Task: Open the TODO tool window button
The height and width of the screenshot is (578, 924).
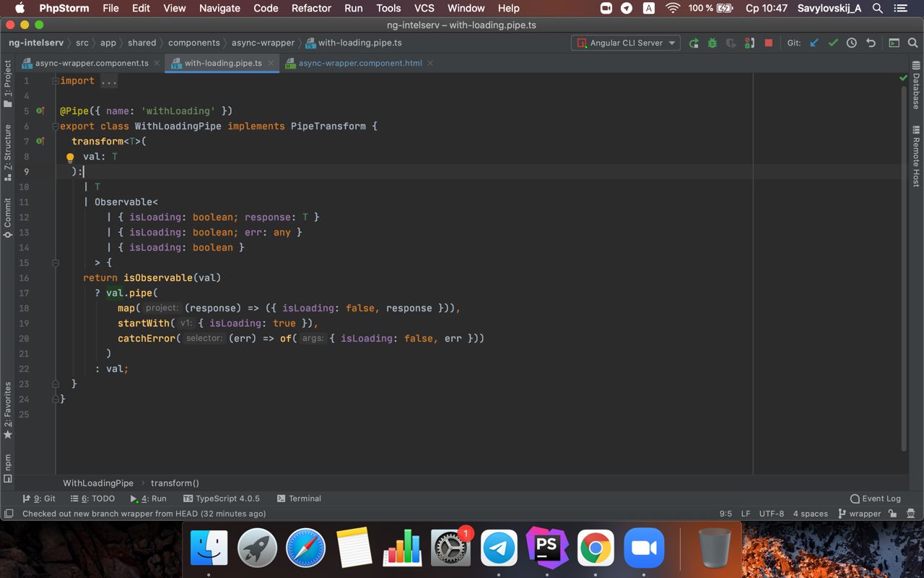Action: point(93,499)
